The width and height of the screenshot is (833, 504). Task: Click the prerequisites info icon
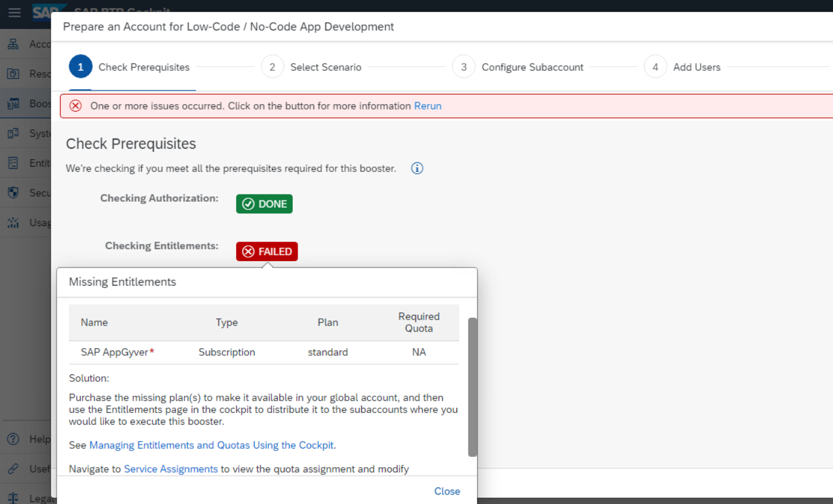pyautogui.click(x=417, y=168)
